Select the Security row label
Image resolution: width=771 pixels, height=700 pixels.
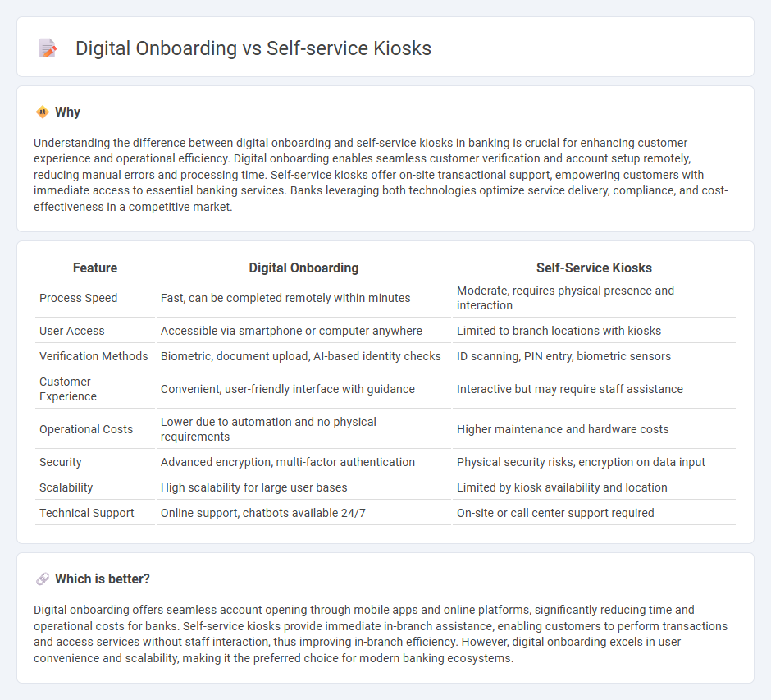[x=61, y=462]
